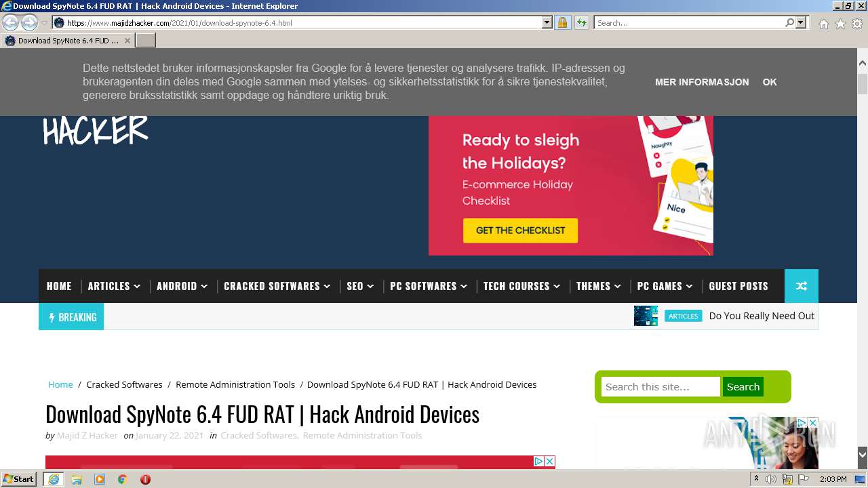Click the ARTICLES tag in ticker
Image resolution: width=868 pixels, height=488 pixels.
(683, 316)
